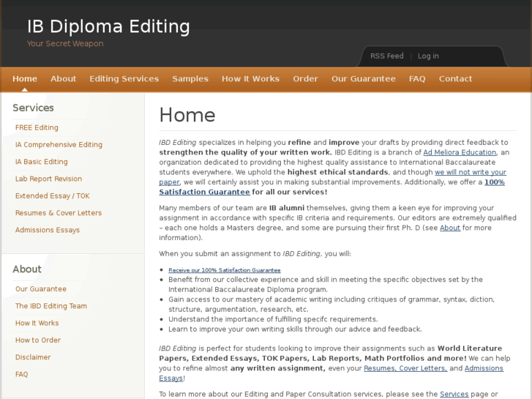532x399 pixels.
Task: Open the Admissions Essays inline link
Action: tap(484, 368)
